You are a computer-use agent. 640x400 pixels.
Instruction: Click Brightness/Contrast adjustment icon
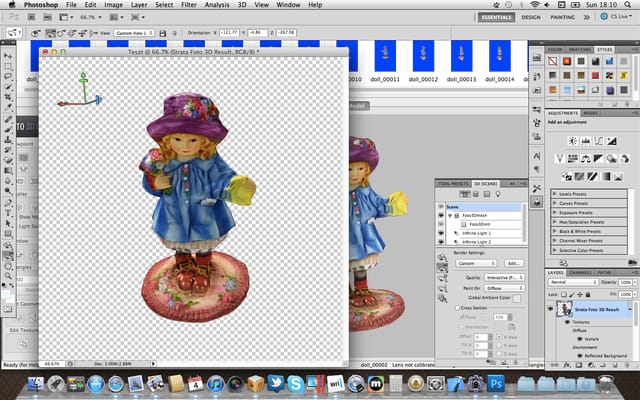click(573, 141)
